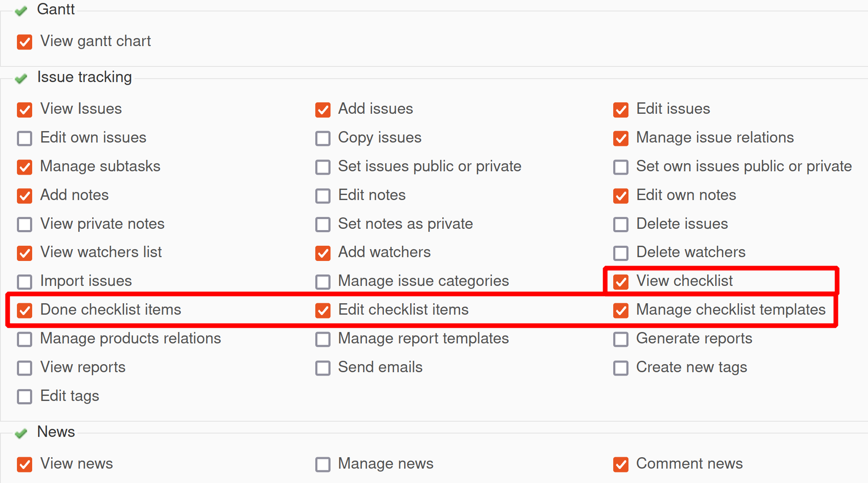
Task: Uncheck the View Issues permission
Action: tap(25, 110)
